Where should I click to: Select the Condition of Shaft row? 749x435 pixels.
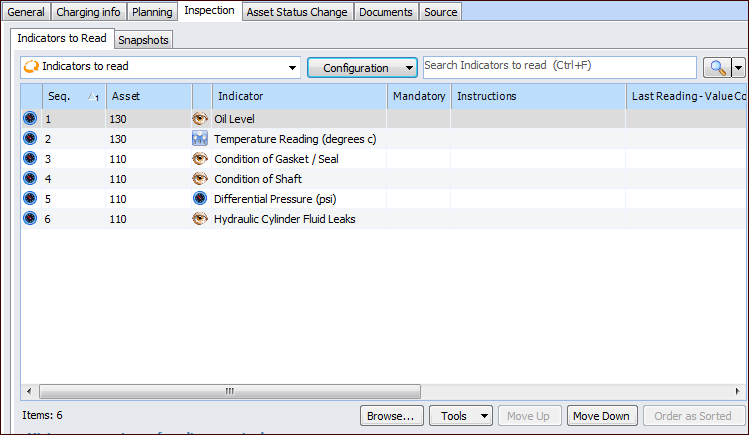(x=384, y=179)
